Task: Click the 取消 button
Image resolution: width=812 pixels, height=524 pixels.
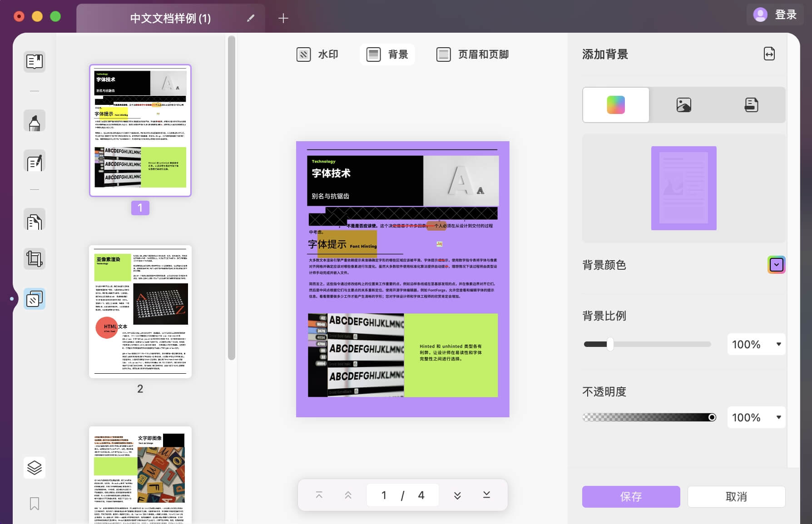Action: click(736, 497)
